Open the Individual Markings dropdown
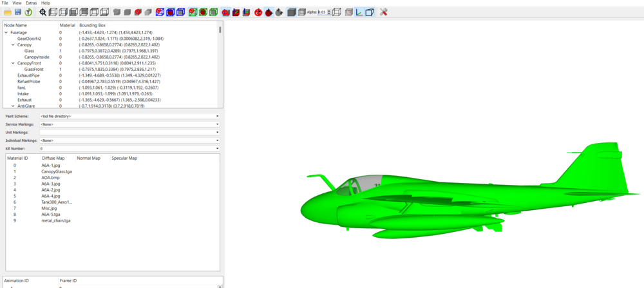Image resolution: width=644 pixels, height=288 pixels. pos(129,140)
